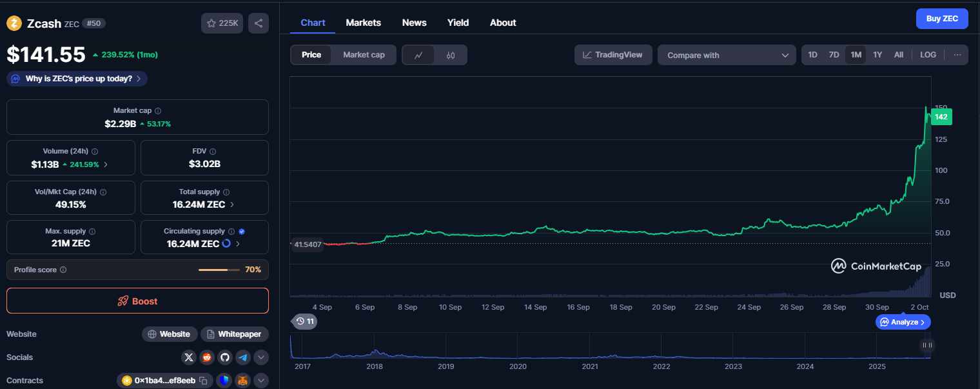This screenshot has width=980, height=389.
Task: Set chart range to All
Action: pyautogui.click(x=899, y=55)
